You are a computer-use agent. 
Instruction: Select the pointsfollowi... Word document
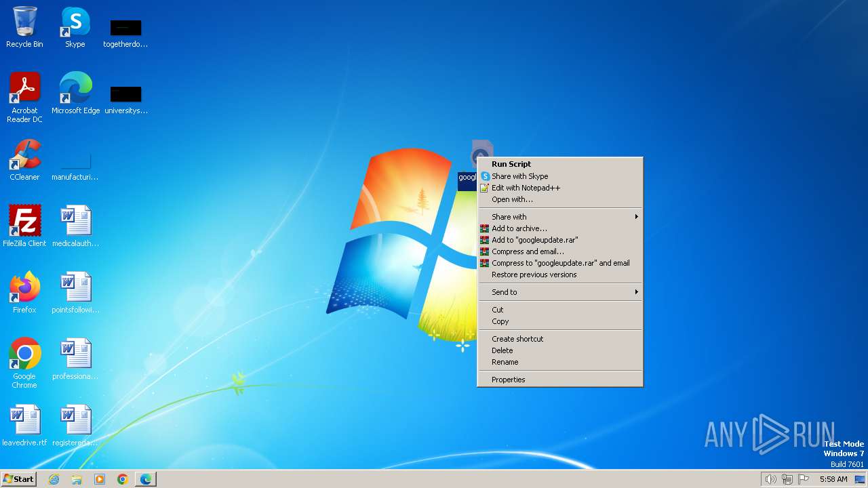click(x=75, y=292)
